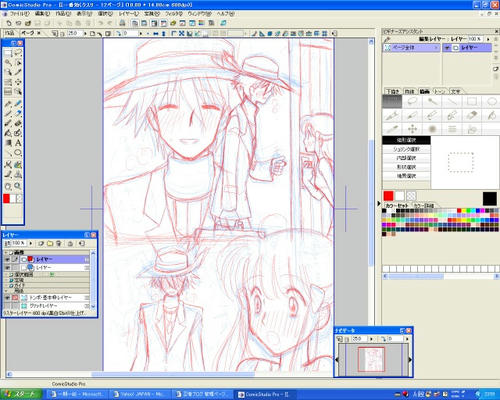Open navigator zoom percentage dropdown arrow
The width and height of the screenshot is (500, 400).
pyautogui.click(x=372, y=339)
